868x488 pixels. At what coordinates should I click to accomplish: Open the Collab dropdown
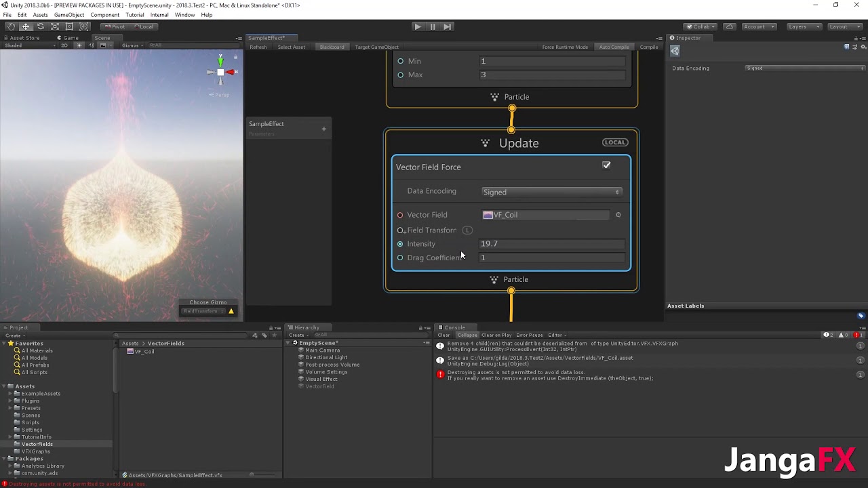pos(701,26)
